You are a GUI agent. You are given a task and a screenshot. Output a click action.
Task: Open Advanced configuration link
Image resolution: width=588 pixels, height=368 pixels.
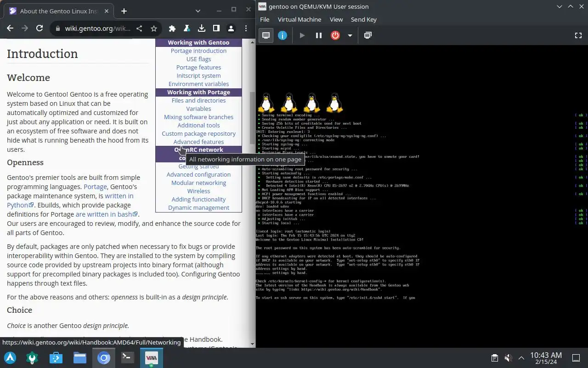tap(198, 174)
